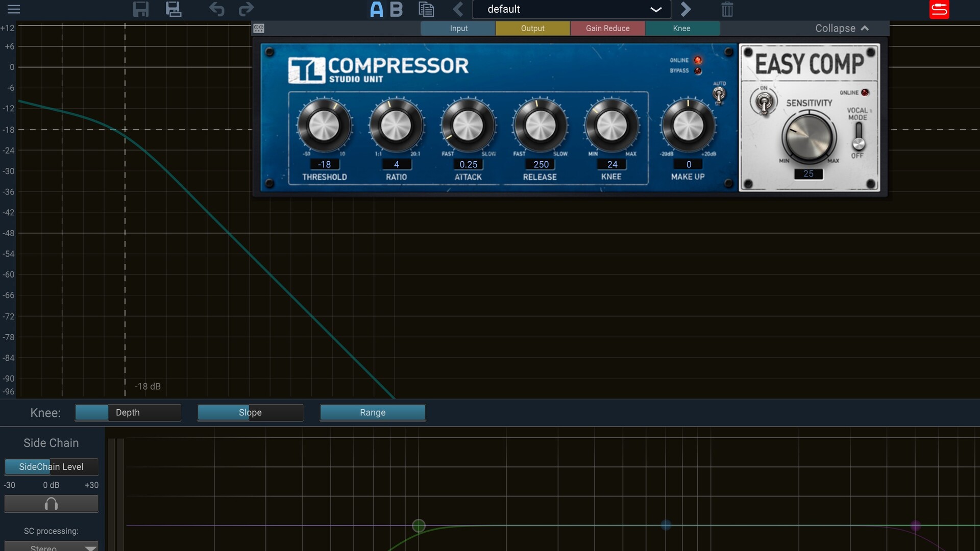980x551 pixels.
Task: Open the default preset dropdown
Action: coord(572,9)
